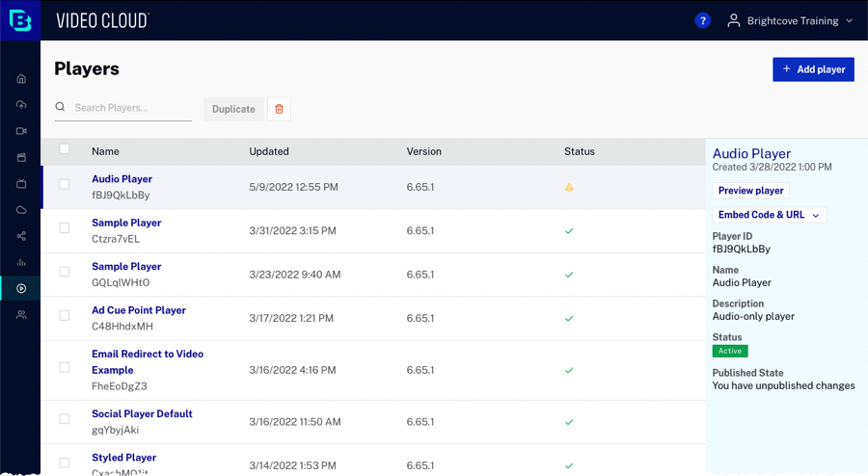The image size is (868, 476).
Task: Check the Audio Player row checkbox
Action: (65, 184)
